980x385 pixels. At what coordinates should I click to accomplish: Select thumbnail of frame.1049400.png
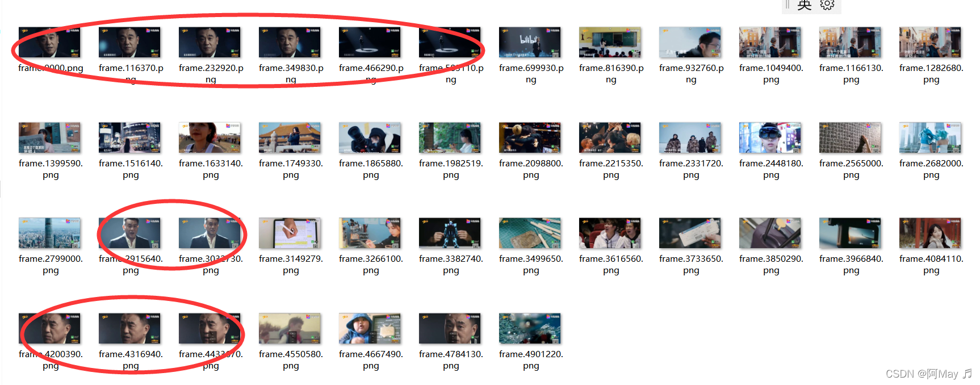click(770, 43)
